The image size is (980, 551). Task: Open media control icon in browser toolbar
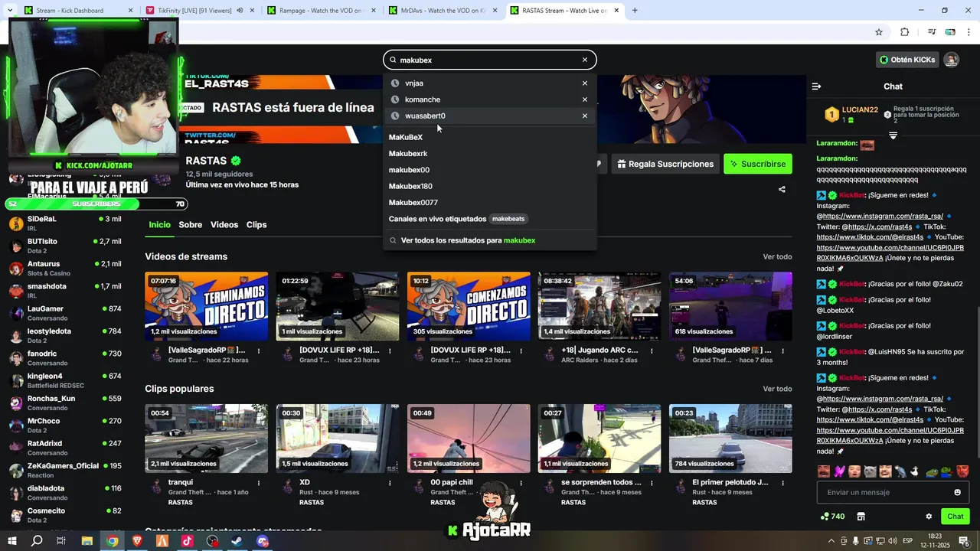(932, 32)
